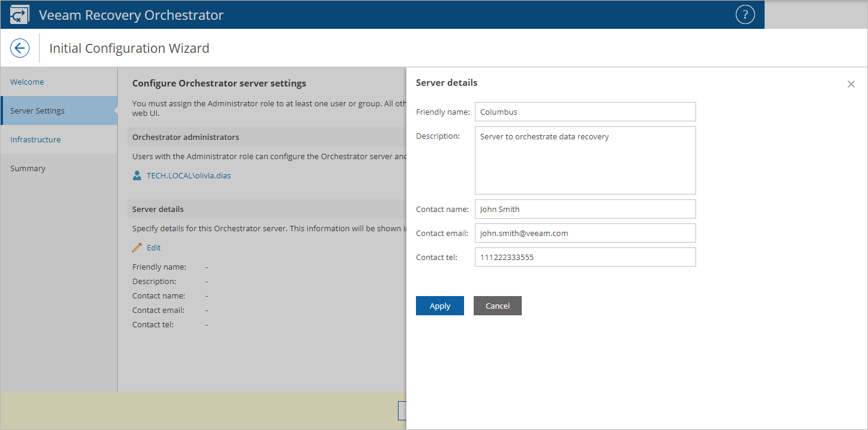This screenshot has height=430, width=868.
Task: Open the TECH.LOCAL\olivia.dias administrator link
Action: (189, 176)
